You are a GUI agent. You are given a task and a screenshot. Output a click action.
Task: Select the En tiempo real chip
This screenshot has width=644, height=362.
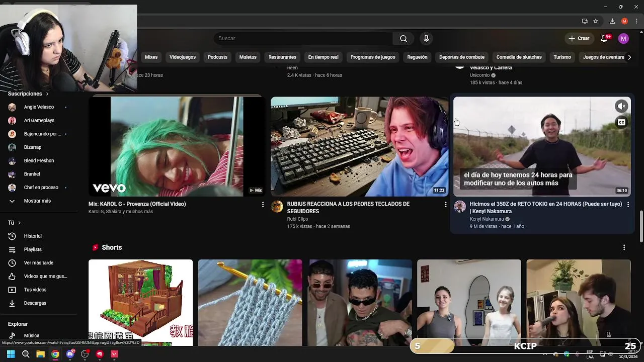[x=323, y=57]
